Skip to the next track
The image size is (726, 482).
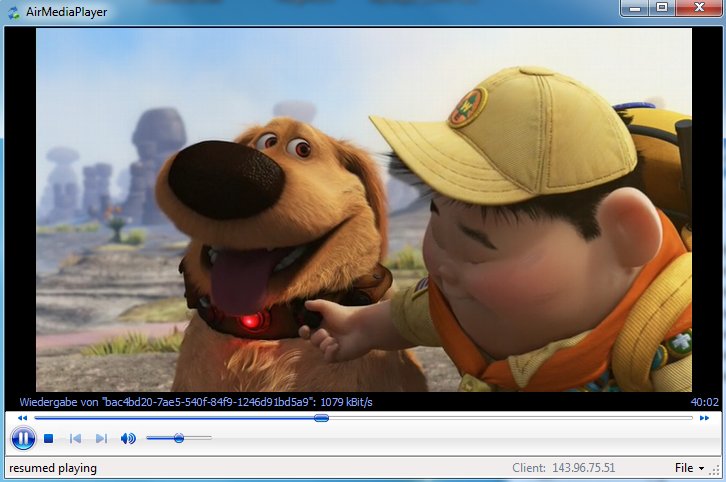(101, 438)
